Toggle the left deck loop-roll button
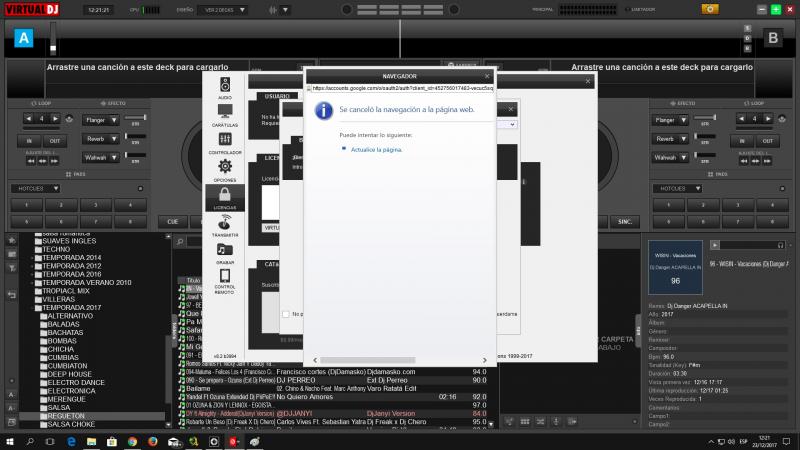Screen dimensions: 800x450 [x=69, y=119]
